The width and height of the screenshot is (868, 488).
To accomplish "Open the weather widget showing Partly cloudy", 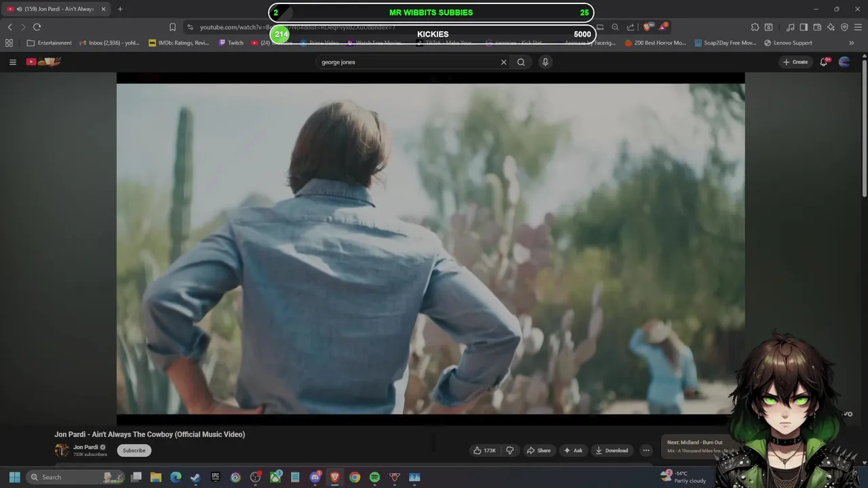I will point(684,477).
